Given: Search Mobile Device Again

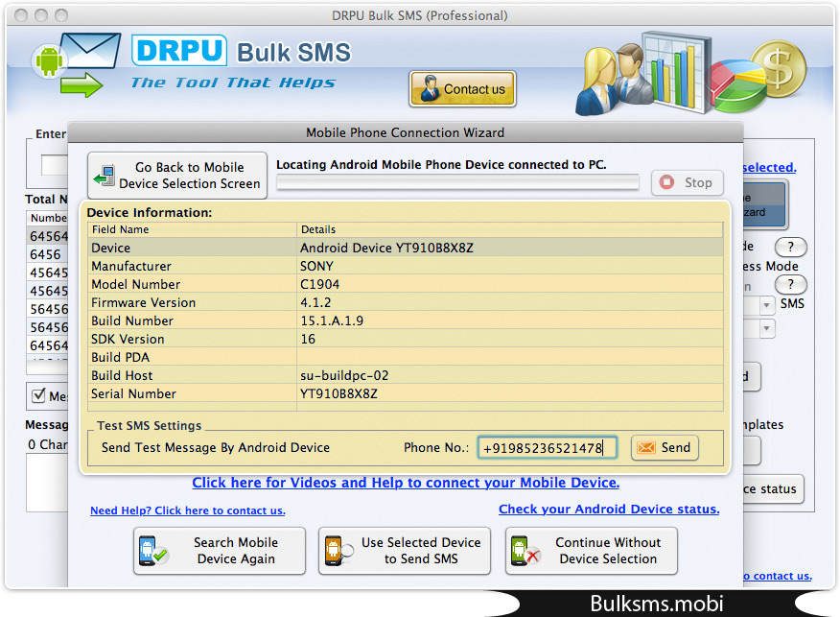Looking at the screenshot, I should point(220,551).
